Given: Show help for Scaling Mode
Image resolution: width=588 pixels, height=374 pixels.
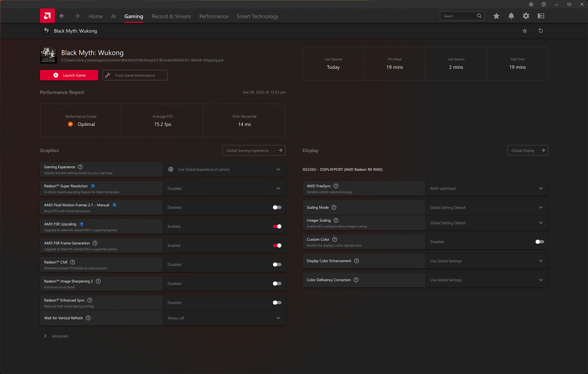Looking at the screenshot, I should [334, 208].
